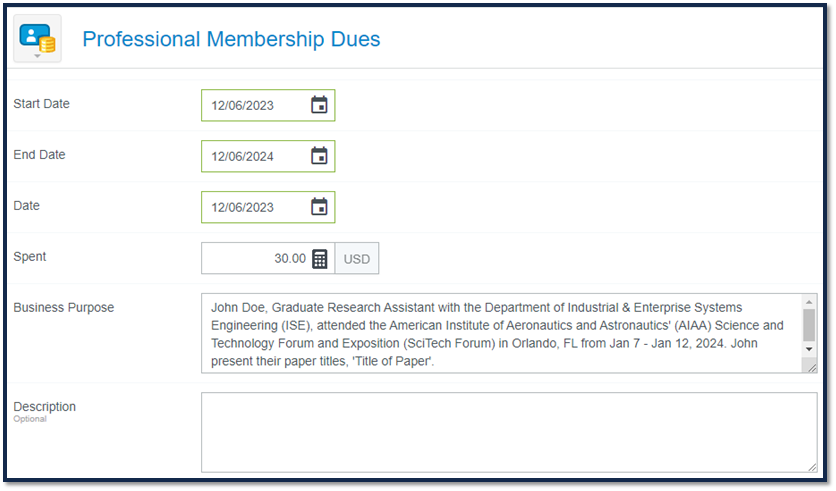Screen dimensions: 836x491
Task: Click the Business Purpose scrollbar thumb
Action: [809, 325]
